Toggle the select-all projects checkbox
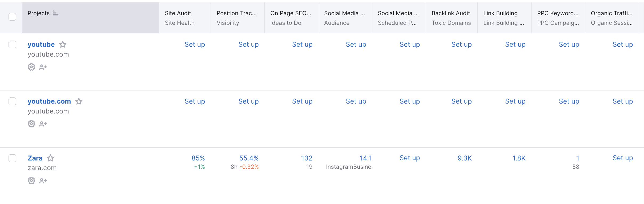Screen dimensions: 644x204 [12, 17]
